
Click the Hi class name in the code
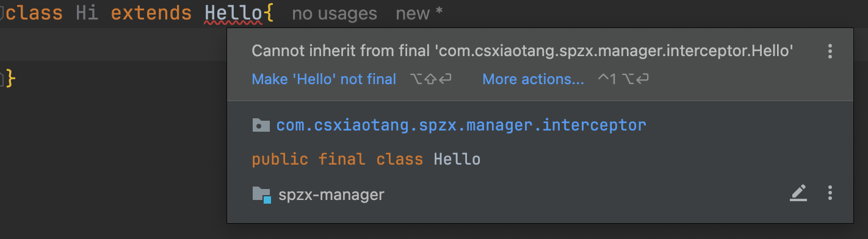[87, 13]
